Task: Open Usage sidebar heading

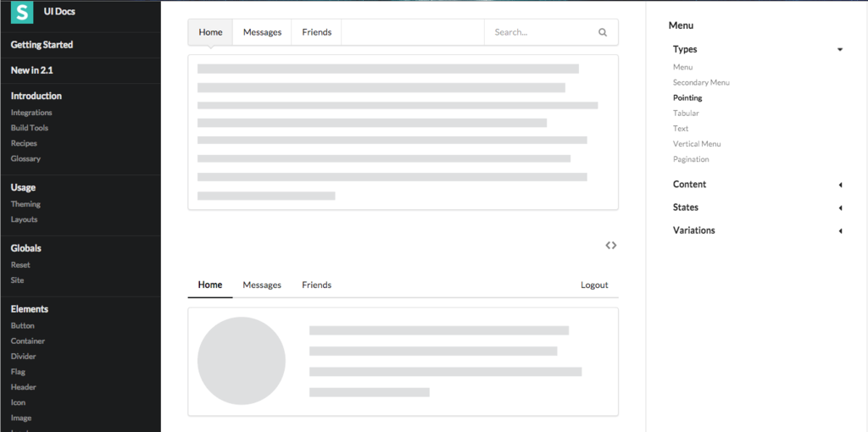Action: (23, 187)
